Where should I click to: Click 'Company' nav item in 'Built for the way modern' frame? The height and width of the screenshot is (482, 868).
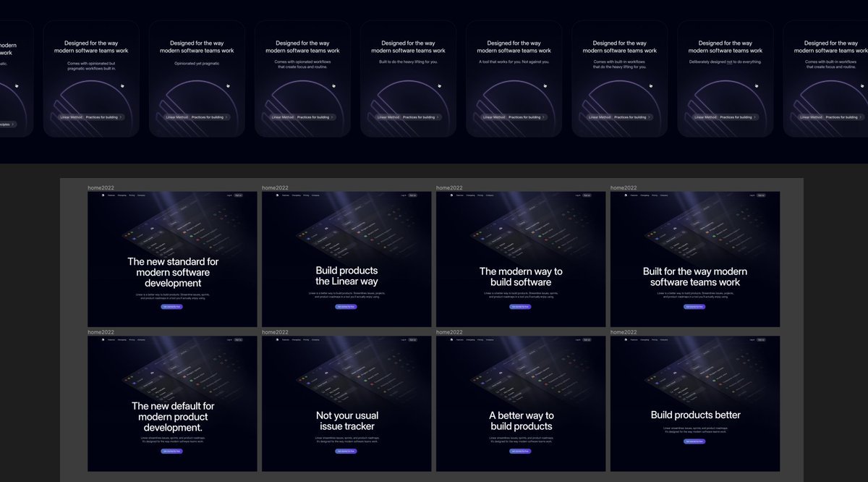point(664,195)
